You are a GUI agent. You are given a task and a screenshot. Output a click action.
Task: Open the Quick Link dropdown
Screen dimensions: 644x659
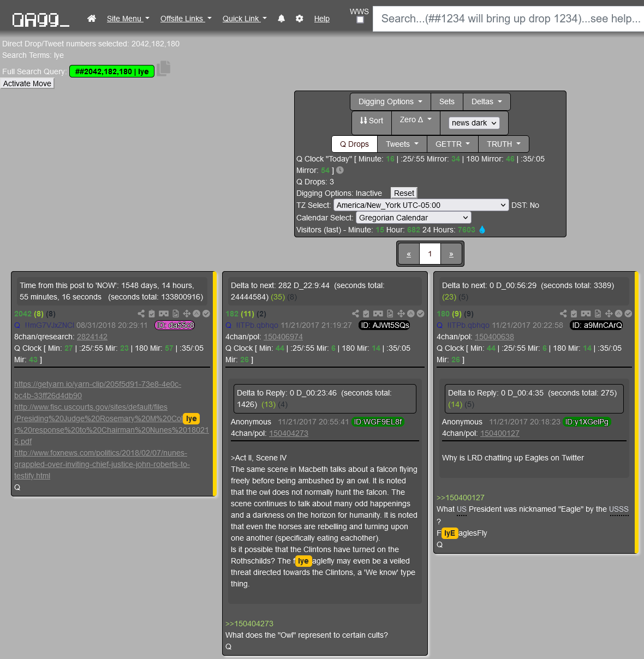[x=245, y=19]
